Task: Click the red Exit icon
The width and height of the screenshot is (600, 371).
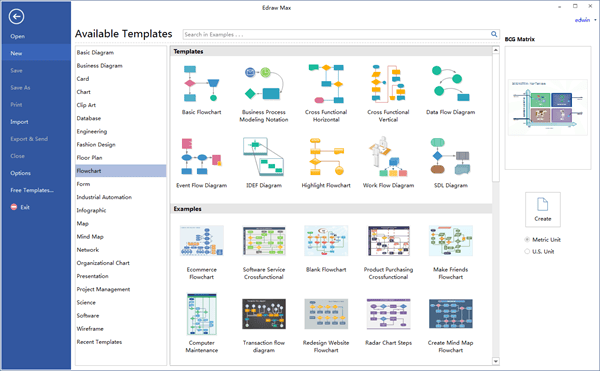Action: click(x=14, y=207)
